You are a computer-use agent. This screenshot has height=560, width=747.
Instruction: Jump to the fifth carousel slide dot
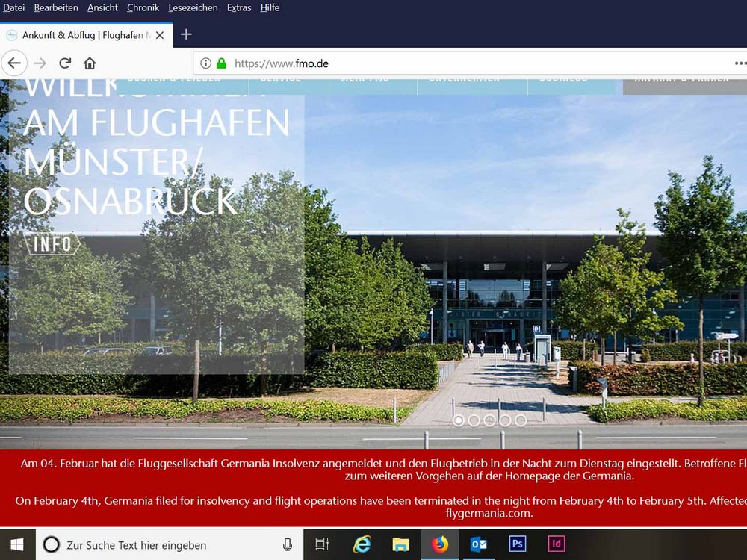pos(521,420)
